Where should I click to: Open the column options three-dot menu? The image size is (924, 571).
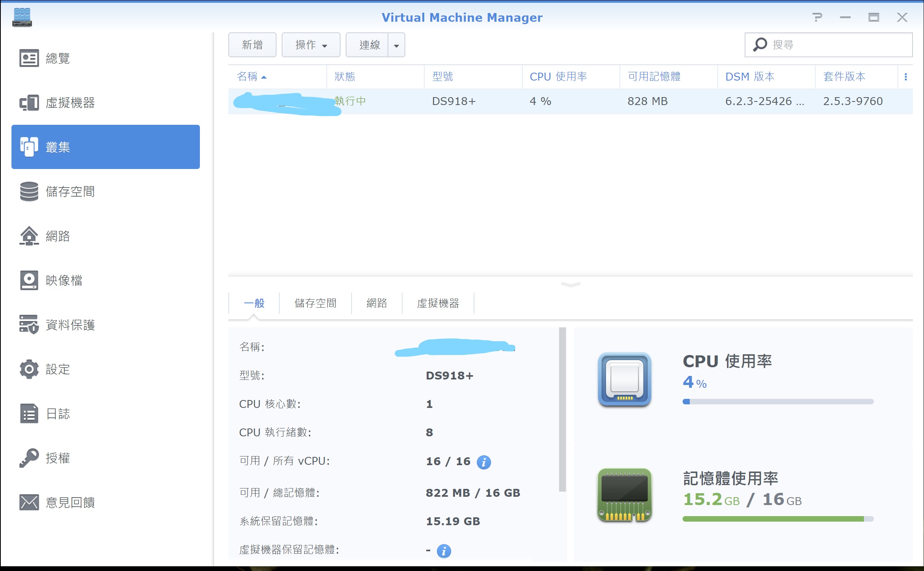point(905,77)
